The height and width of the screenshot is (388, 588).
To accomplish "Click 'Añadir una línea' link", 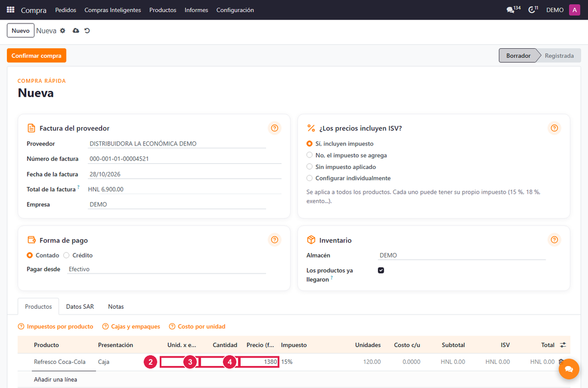I will [x=56, y=379].
